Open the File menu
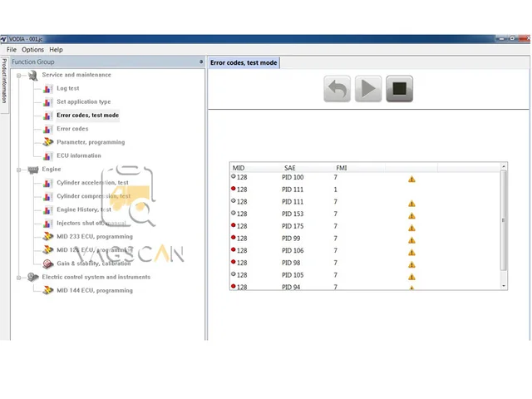Viewport: 532px width, 399px height. click(x=12, y=50)
